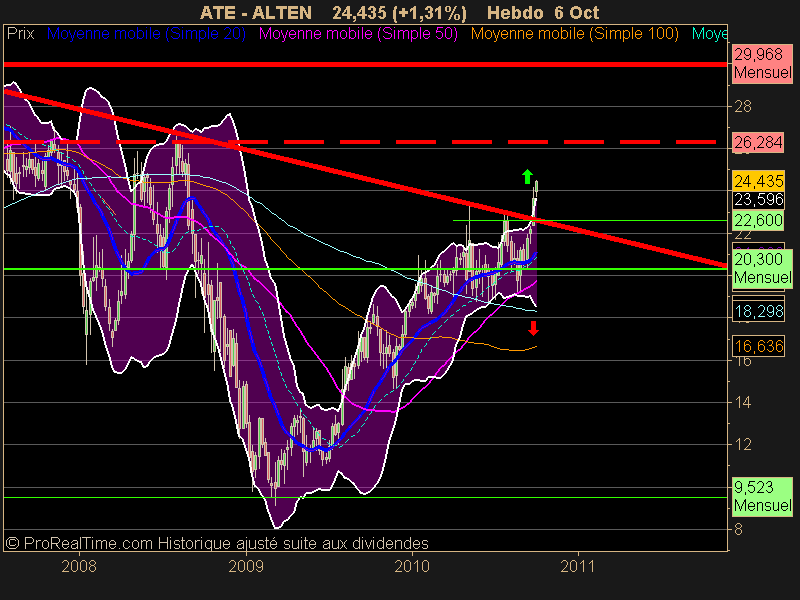Image resolution: width=800 pixels, height=600 pixels.
Task: Click the 9,523 Mensuel price label
Action: pyautogui.click(x=763, y=496)
